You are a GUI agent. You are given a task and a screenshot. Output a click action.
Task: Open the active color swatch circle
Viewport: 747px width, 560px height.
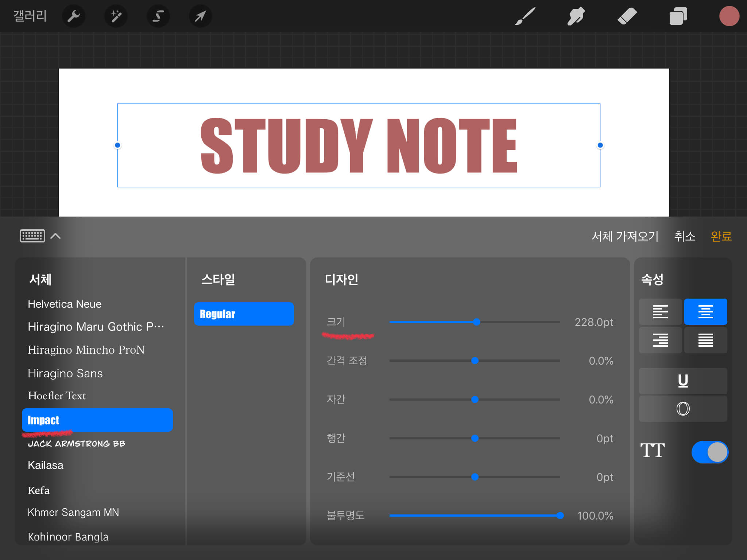[x=729, y=16]
